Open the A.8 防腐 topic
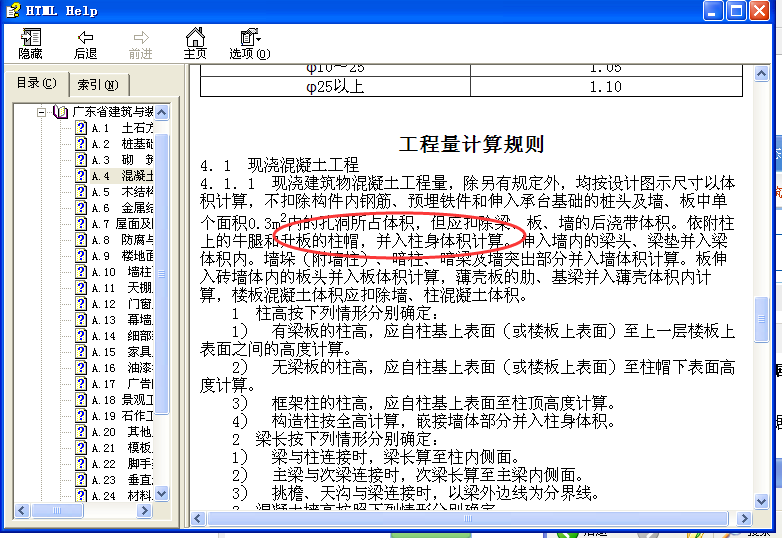The width and height of the screenshot is (782, 538). (x=122, y=240)
